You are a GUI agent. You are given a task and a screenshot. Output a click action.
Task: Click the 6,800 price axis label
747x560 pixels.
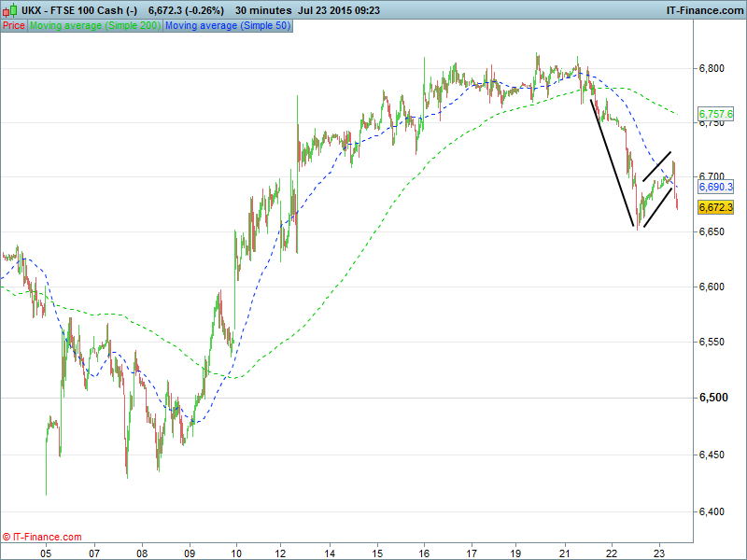click(x=712, y=69)
